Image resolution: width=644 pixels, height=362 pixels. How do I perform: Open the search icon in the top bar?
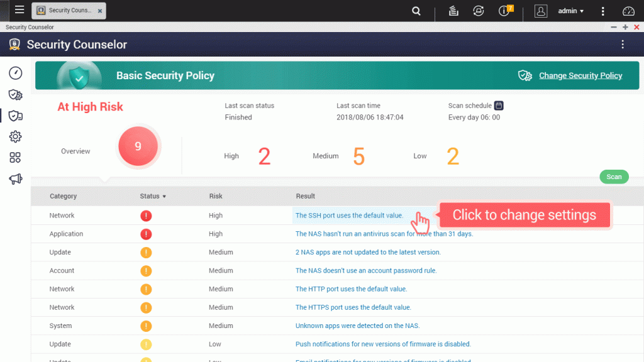417,11
